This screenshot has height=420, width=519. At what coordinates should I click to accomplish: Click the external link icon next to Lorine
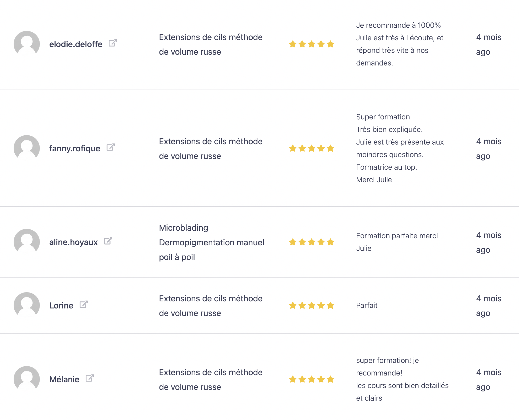pos(84,305)
